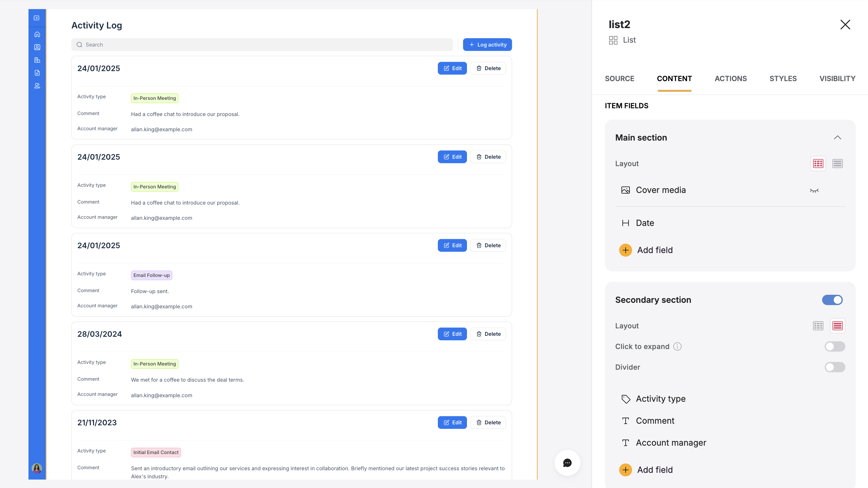The image size is (868, 488).
Task: Open the users group icon in sidebar
Action: click(x=37, y=86)
